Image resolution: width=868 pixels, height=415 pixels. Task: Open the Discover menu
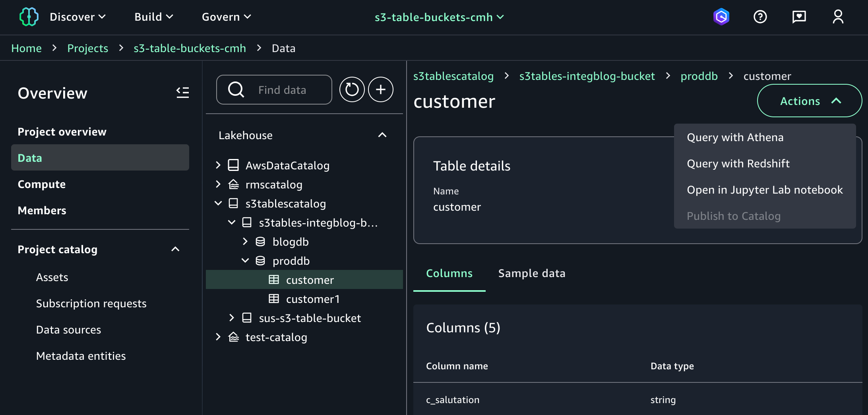tap(77, 17)
